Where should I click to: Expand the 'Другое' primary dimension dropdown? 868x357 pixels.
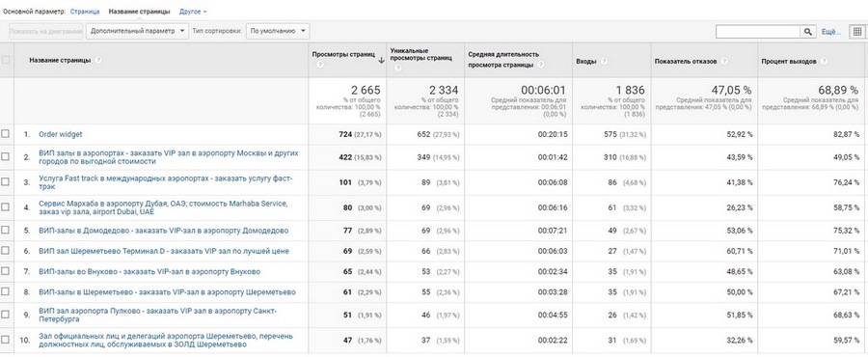point(193,11)
